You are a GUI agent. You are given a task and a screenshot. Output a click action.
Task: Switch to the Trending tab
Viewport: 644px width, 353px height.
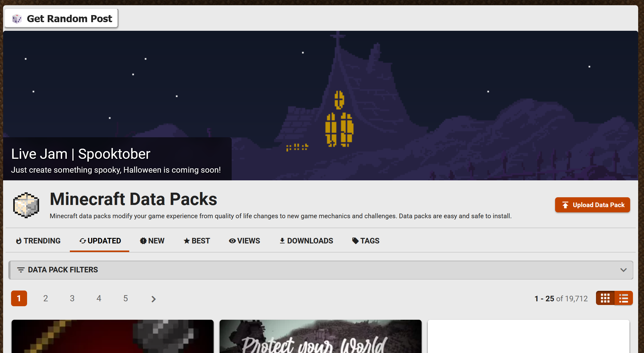pyautogui.click(x=38, y=241)
